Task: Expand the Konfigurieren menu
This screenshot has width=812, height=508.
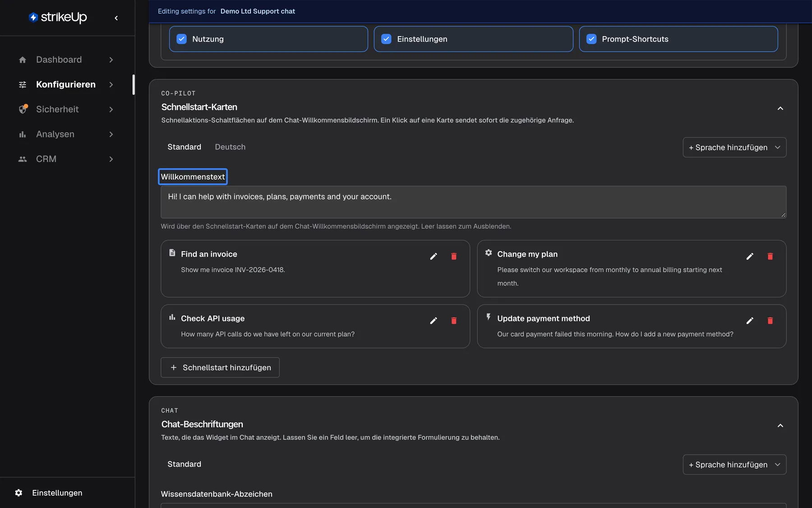Action: [x=111, y=85]
